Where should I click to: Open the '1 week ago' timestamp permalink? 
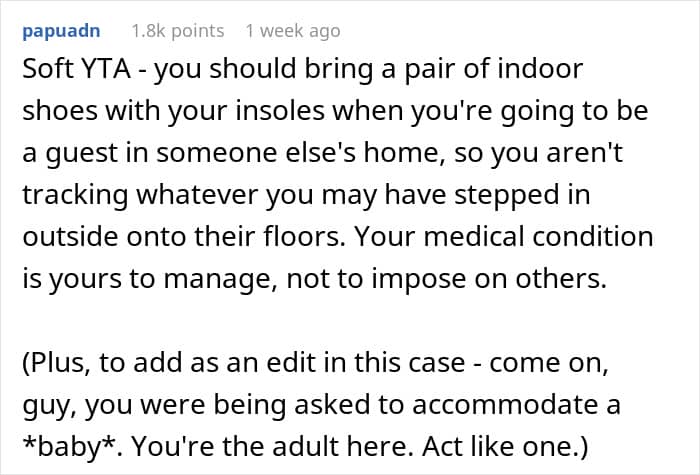pos(293,31)
